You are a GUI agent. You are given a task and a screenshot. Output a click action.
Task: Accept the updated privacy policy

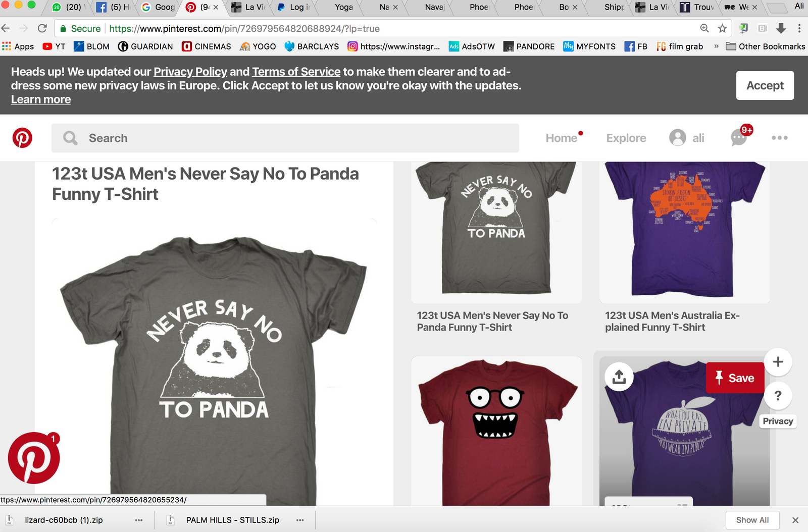tap(765, 85)
